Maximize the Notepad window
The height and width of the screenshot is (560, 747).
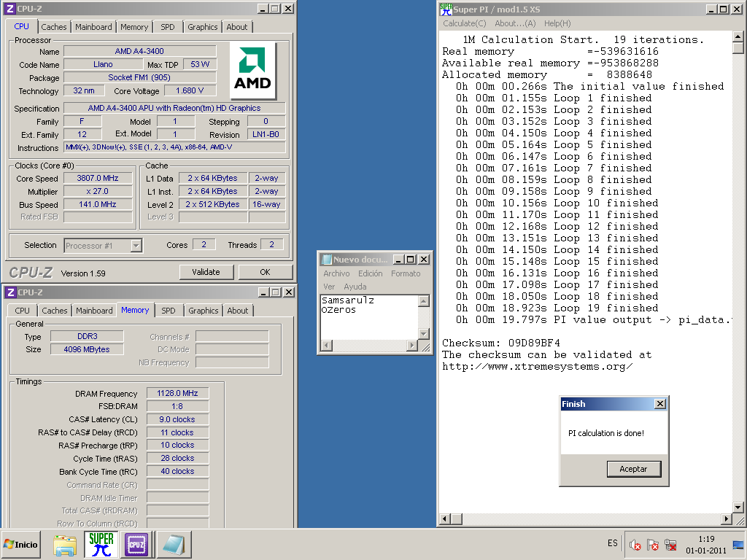(x=411, y=259)
